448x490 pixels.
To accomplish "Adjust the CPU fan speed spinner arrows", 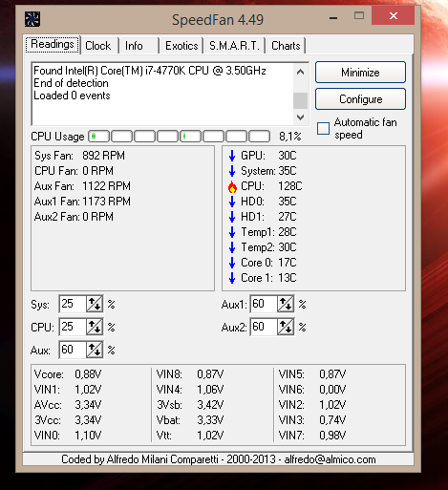I will tap(95, 327).
